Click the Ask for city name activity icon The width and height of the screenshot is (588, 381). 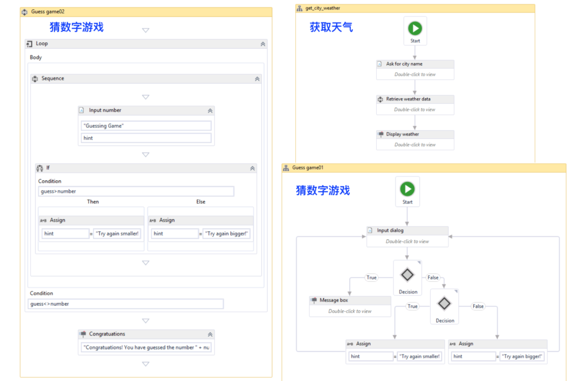point(379,64)
